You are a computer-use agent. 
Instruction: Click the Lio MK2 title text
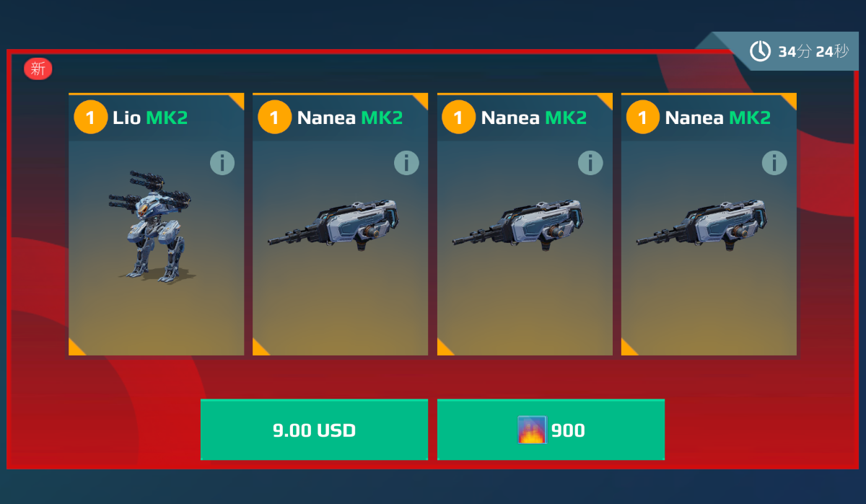click(x=150, y=118)
